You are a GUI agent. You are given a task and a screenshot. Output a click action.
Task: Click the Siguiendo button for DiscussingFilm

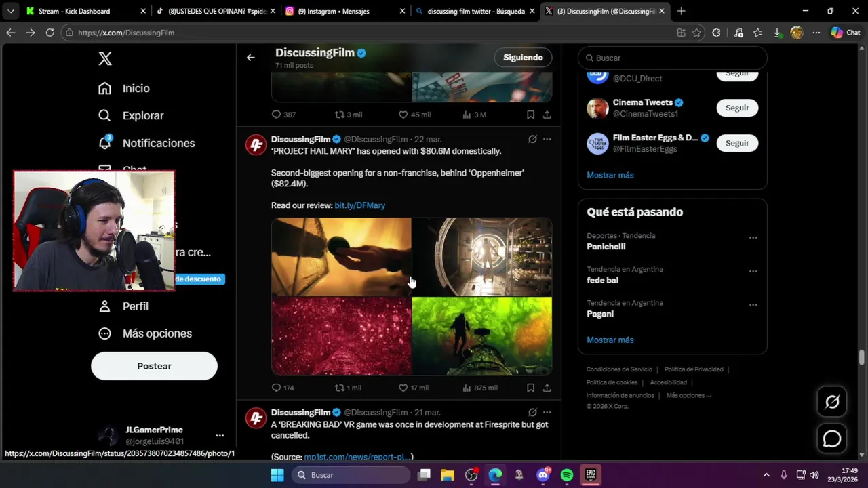click(523, 58)
